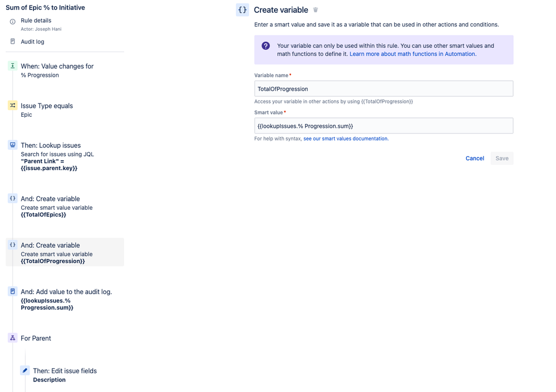Click the Create variable heading
The width and height of the screenshot is (556, 392).
coord(281,10)
